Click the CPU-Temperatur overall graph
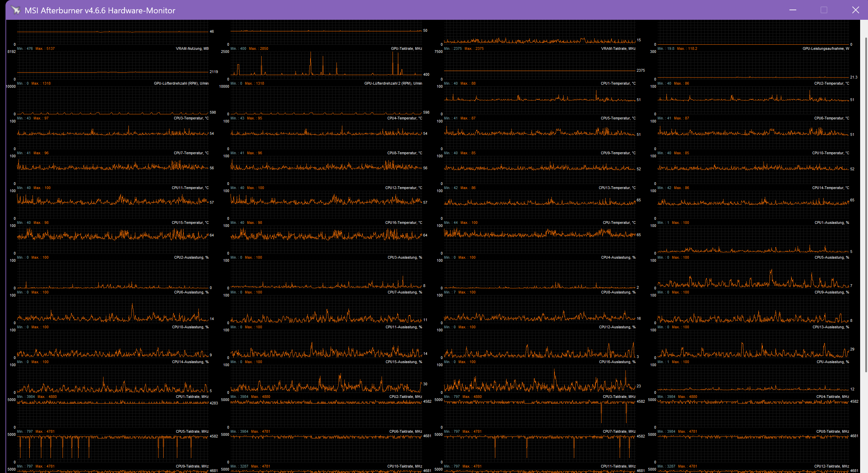868x473 pixels. [540, 240]
